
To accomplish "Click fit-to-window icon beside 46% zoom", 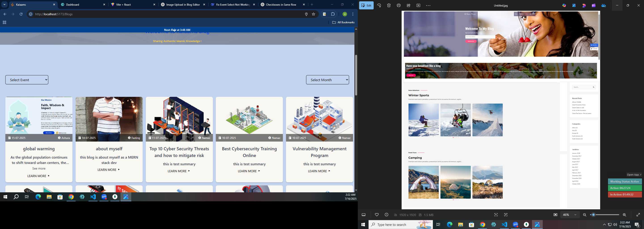I will 555,215.
